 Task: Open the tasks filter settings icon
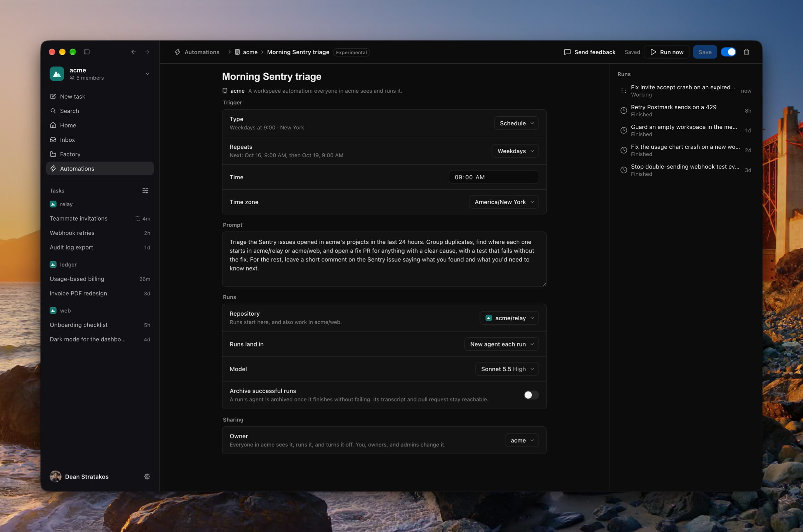tap(145, 191)
